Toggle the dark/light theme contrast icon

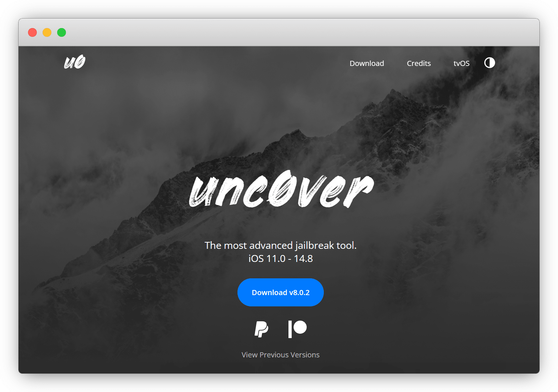[x=490, y=63]
